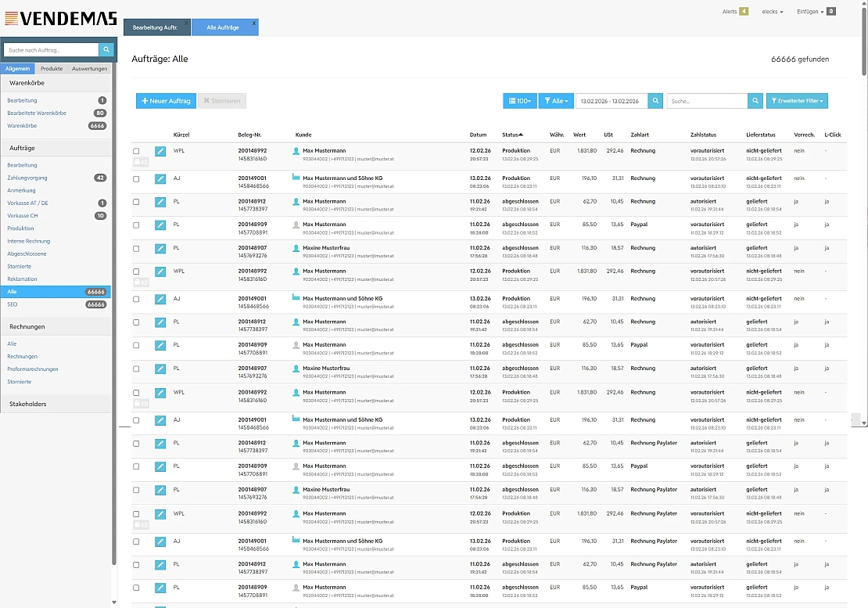Switch to the 'Produkte' sidebar tab
The width and height of the screenshot is (868, 608).
[x=52, y=69]
